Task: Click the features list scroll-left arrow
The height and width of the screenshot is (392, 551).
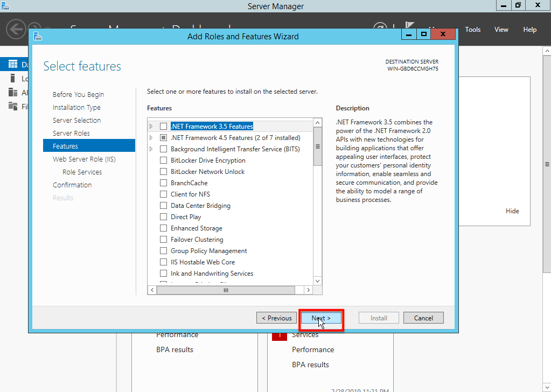Action: 152,290
